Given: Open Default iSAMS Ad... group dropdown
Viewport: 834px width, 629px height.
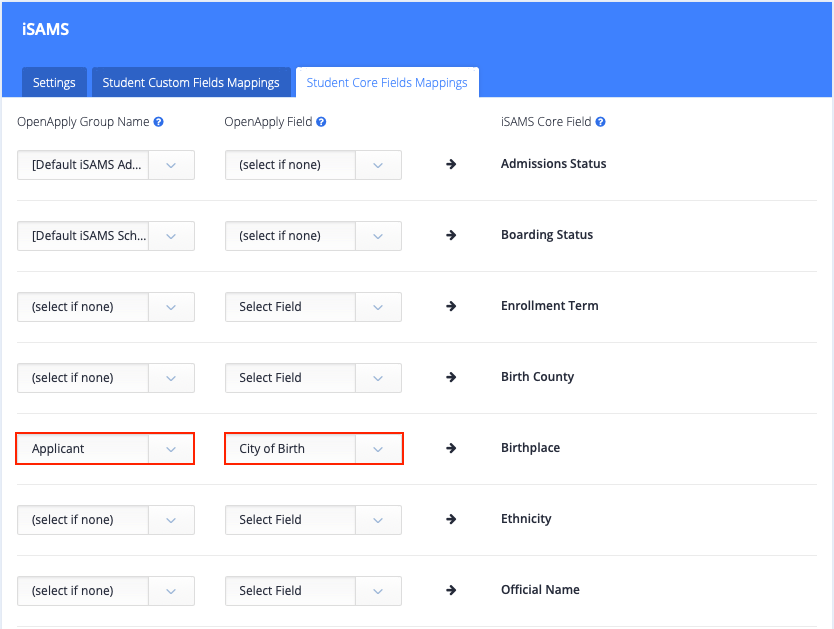Looking at the screenshot, I should point(106,165).
